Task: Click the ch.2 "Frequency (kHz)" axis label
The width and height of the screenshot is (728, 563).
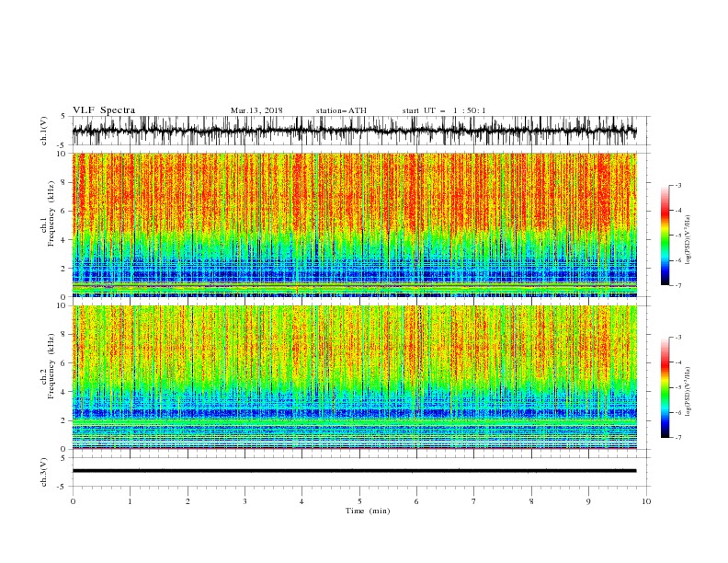Action: click(x=51, y=366)
